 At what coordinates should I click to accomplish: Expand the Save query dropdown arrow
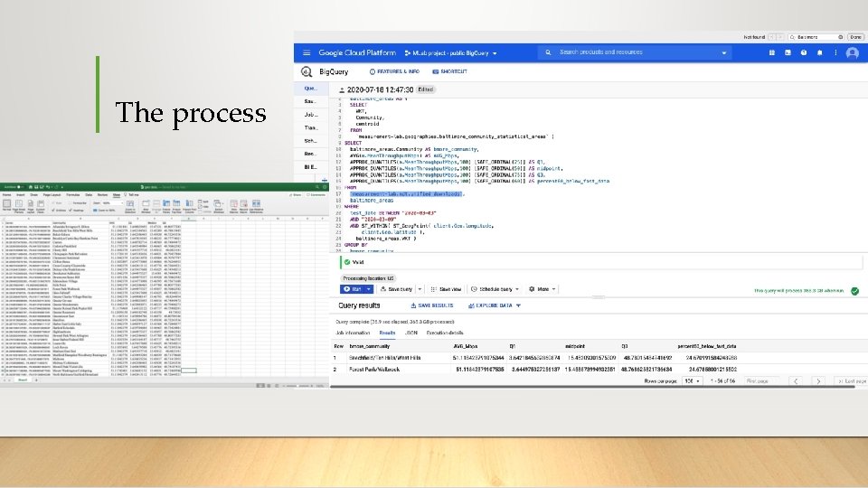(x=420, y=289)
